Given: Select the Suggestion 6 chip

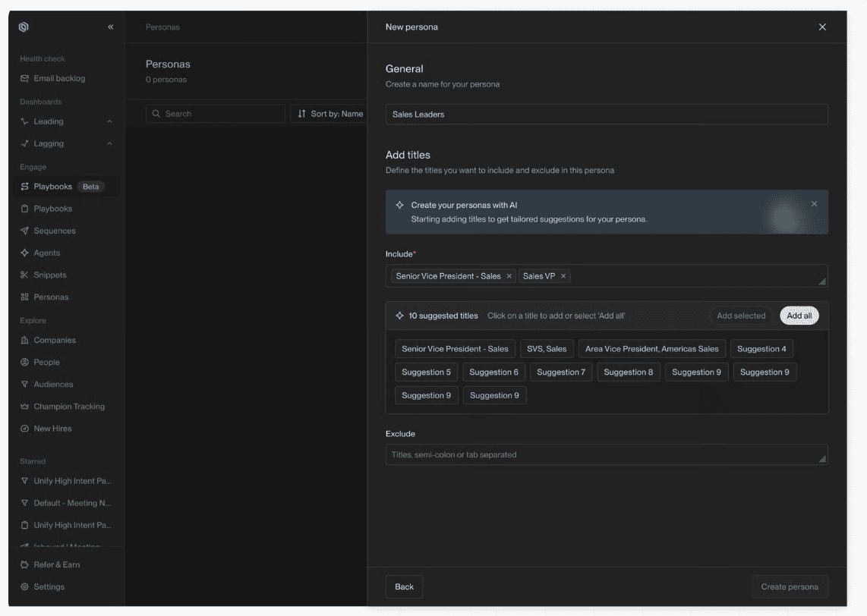Looking at the screenshot, I should click(493, 372).
